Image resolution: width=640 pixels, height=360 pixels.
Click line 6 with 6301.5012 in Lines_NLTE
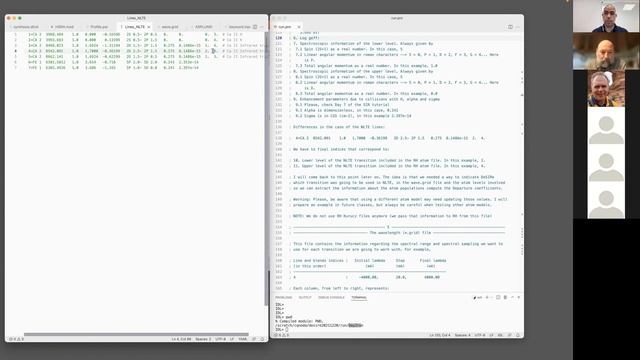point(114,62)
